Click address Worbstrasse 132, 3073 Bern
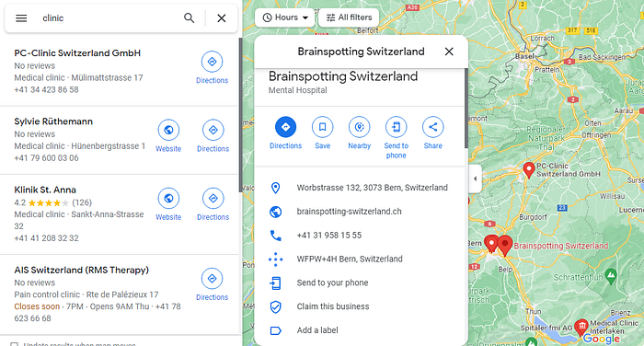Image resolution: width=644 pixels, height=346 pixels. [x=372, y=188]
